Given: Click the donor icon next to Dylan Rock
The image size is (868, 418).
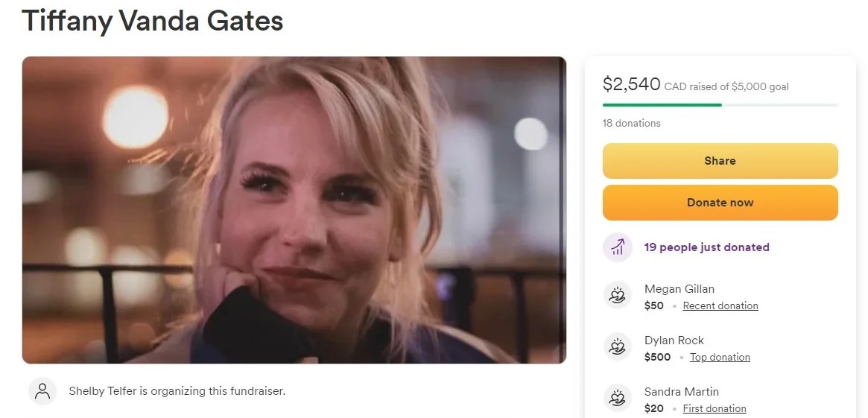Looking at the screenshot, I should pyautogui.click(x=617, y=346).
